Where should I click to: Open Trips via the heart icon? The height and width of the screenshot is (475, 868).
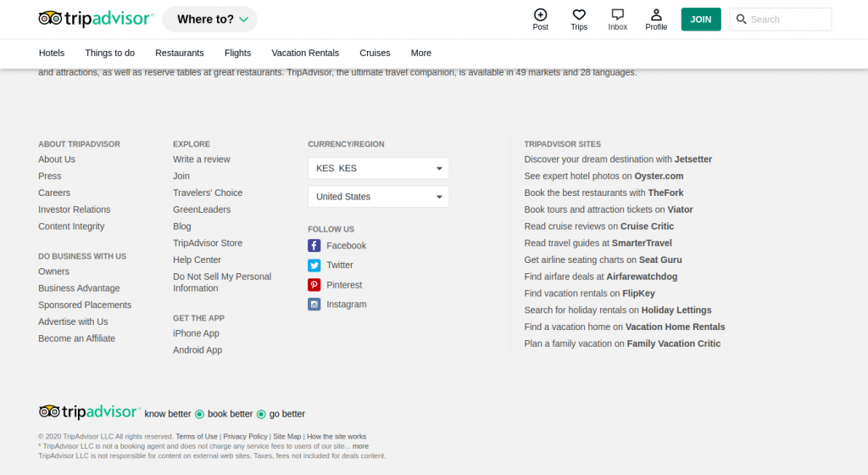click(x=579, y=14)
